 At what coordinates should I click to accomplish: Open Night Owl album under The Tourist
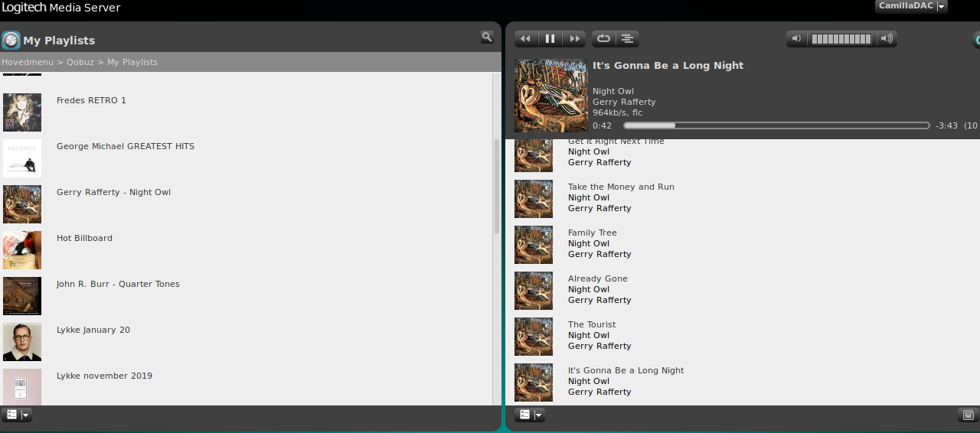(589, 335)
